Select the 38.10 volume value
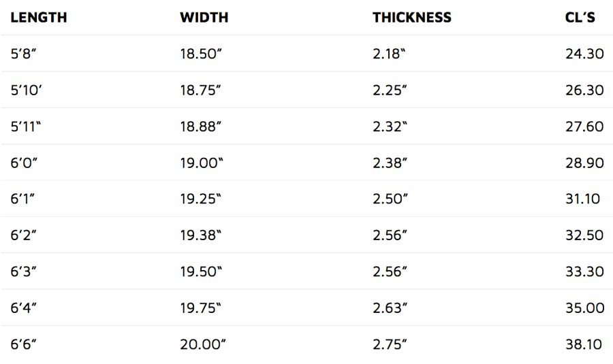Viewport: 613px width, 364px height. pyautogui.click(x=584, y=344)
